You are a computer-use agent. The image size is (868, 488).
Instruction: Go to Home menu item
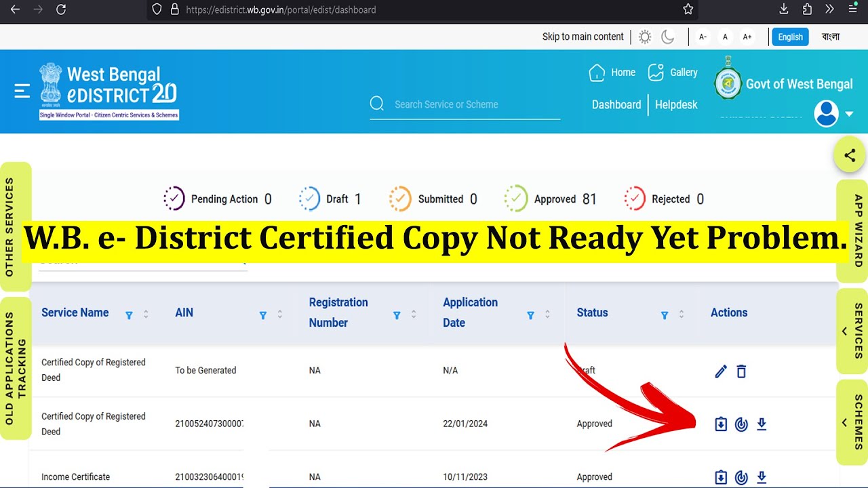pos(612,73)
